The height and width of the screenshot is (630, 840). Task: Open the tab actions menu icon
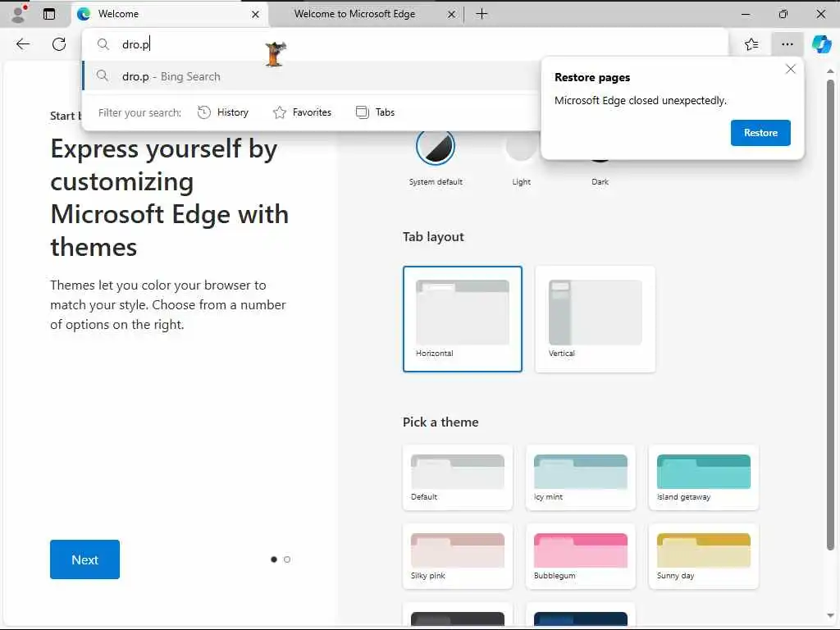point(48,14)
